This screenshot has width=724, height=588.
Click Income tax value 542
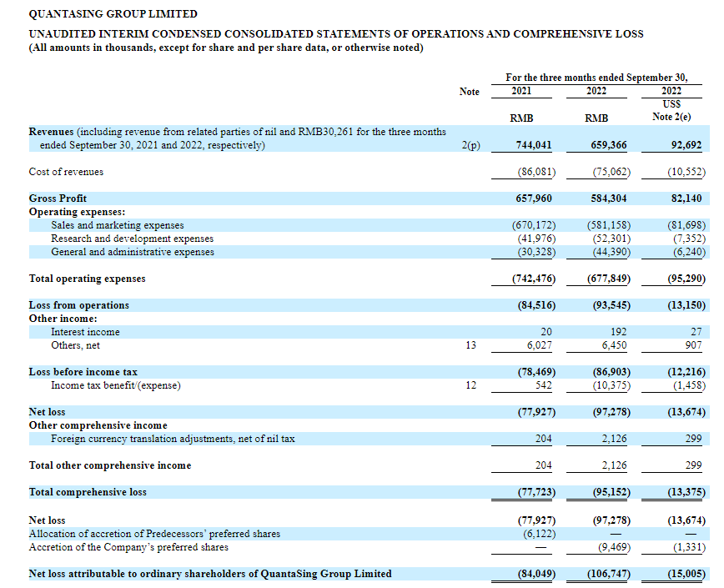coord(544,385)
